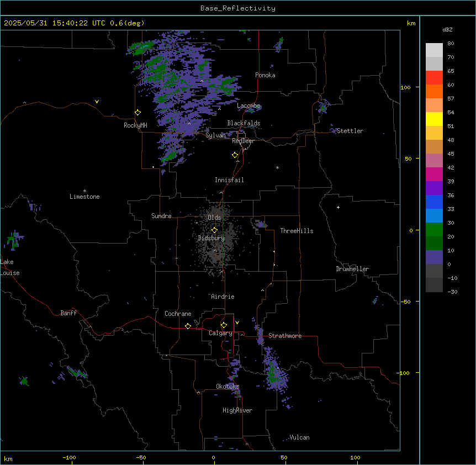This screenshot has width=476, height=465.
Task: Select the yellow 51-54 dBZ swatch
Action: tap(434, 119)
